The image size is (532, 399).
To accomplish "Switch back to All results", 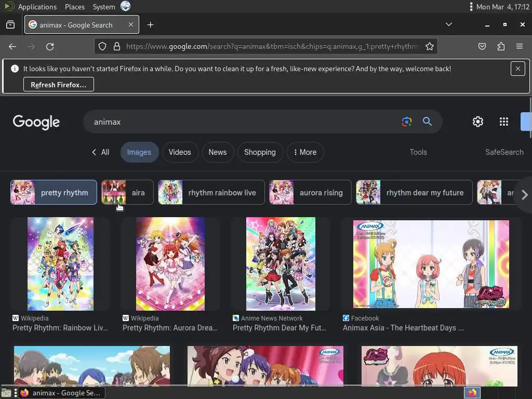I will click(101, 152).
